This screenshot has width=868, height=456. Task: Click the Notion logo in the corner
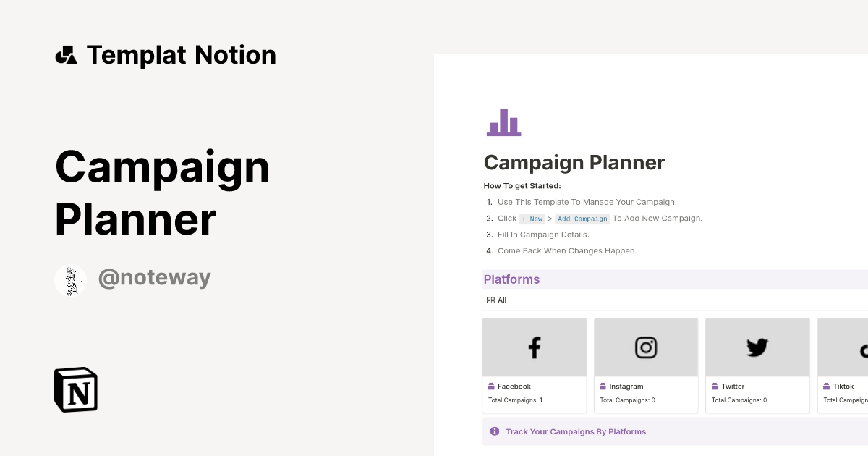75,389
